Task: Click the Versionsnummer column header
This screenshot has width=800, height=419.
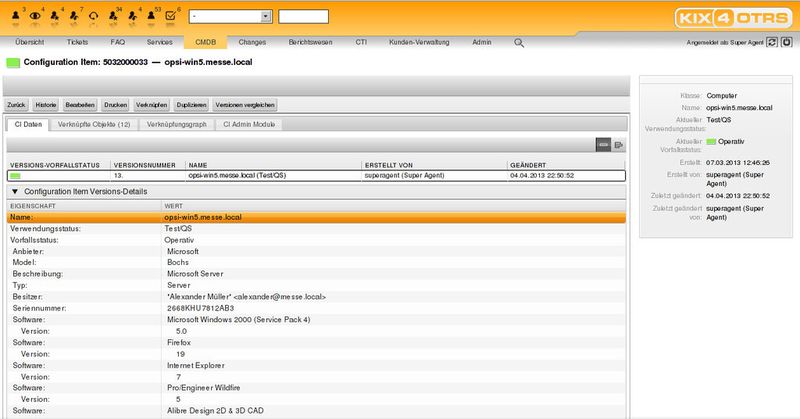Action: coord(144,165)
